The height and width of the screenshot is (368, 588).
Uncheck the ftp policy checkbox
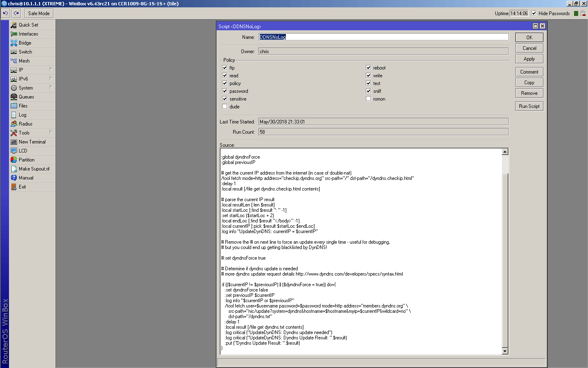(x=225, y=67)
